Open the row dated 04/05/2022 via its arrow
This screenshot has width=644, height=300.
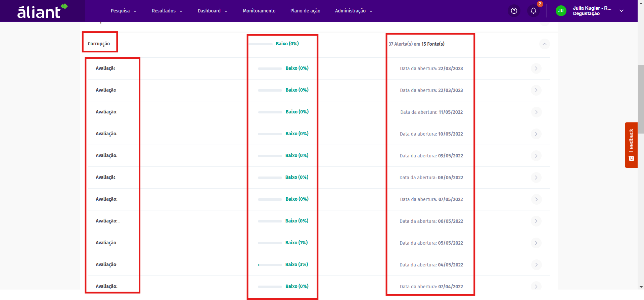point(536,265)
